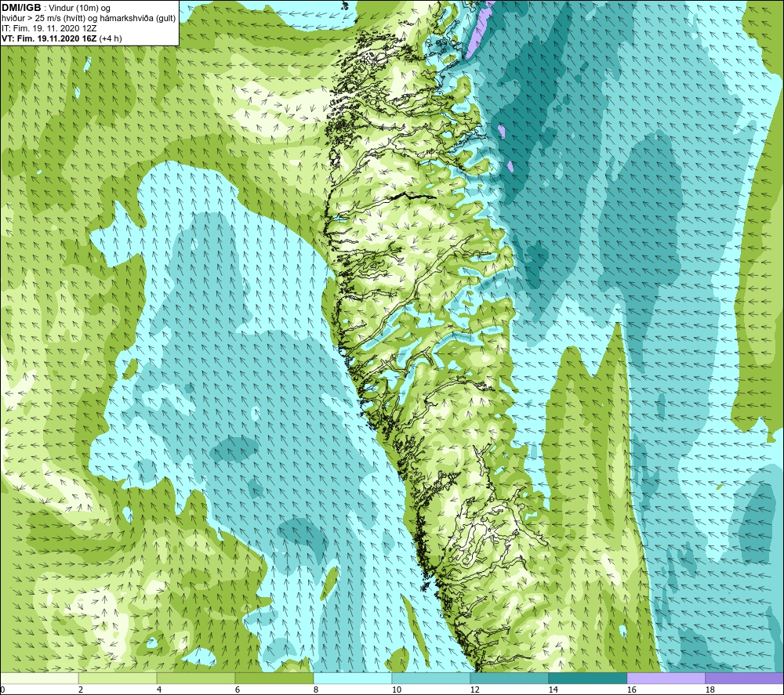Viewport: 784px width, 695px height.
Task: Click the 12-14 m/s teal legend swatch
Action: click(x=509, y=678)
